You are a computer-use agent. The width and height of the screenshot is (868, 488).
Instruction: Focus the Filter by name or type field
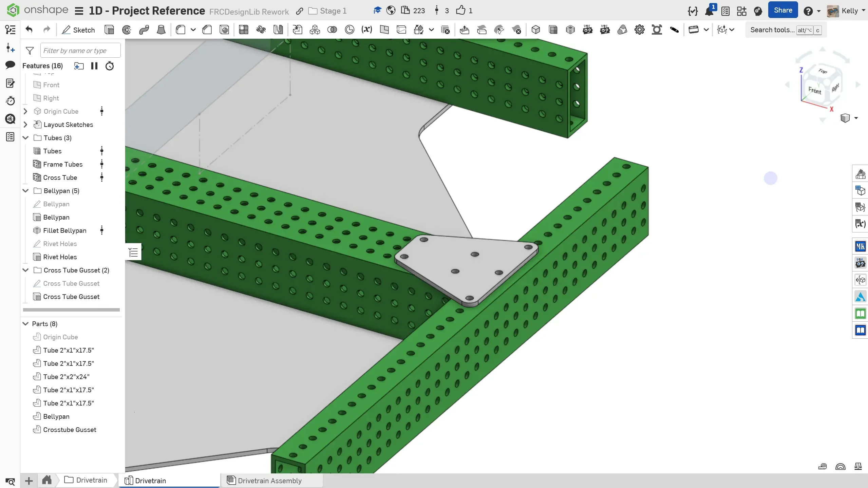[80, 51]
